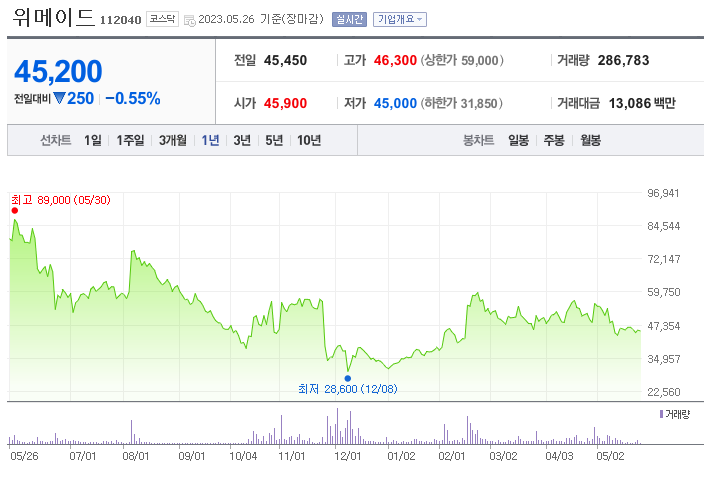
Task: Click the 전일 price 45,450
Action: 285,60
